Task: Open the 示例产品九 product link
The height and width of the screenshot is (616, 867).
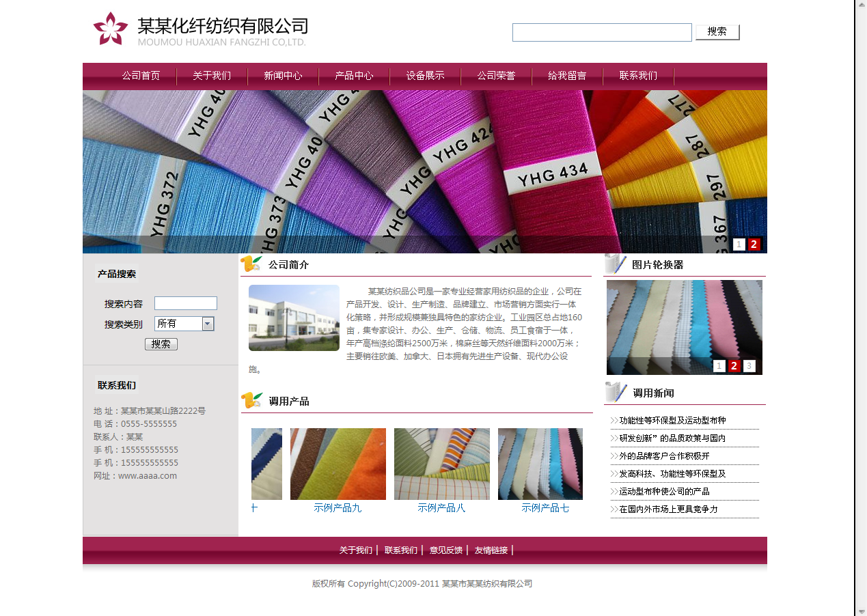Action: point(338,508)
